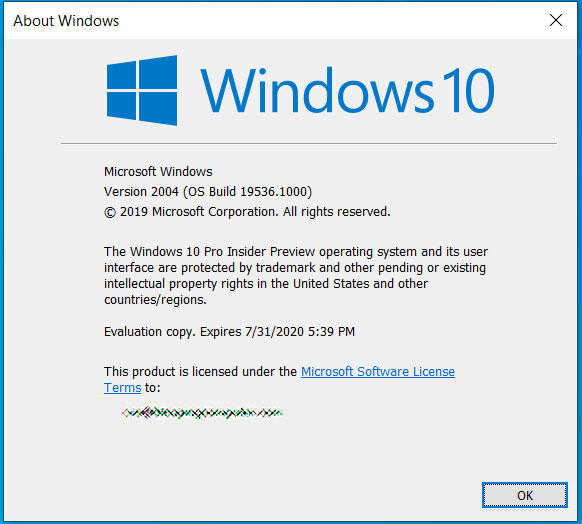Click the "Windows 10 Pro Insider Preview" paragraph
This screenshot has height=524, width=582.
click(296, 276)
